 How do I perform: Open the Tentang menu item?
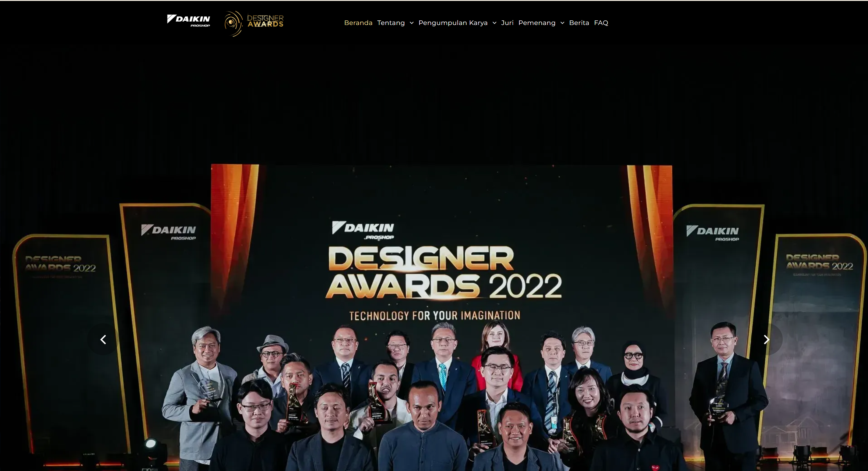[x=391, y=23]
